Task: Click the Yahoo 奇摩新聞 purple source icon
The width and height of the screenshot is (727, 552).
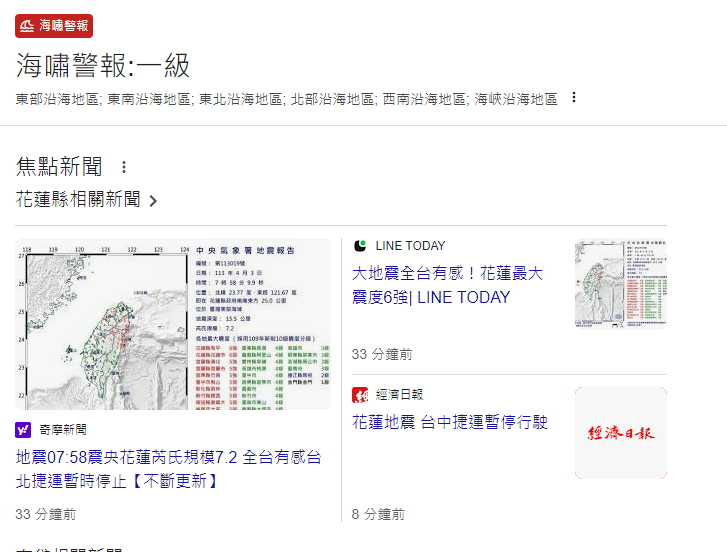Action: point(23,430)
